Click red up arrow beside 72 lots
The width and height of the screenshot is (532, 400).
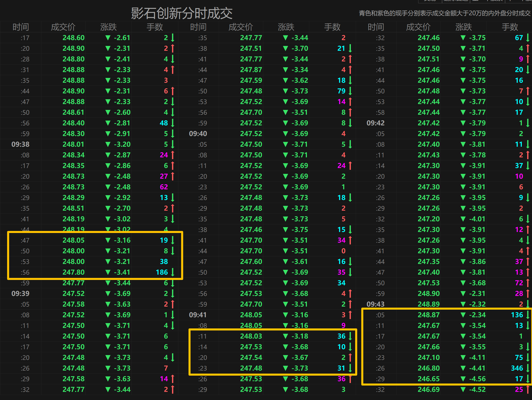[528, 283]
